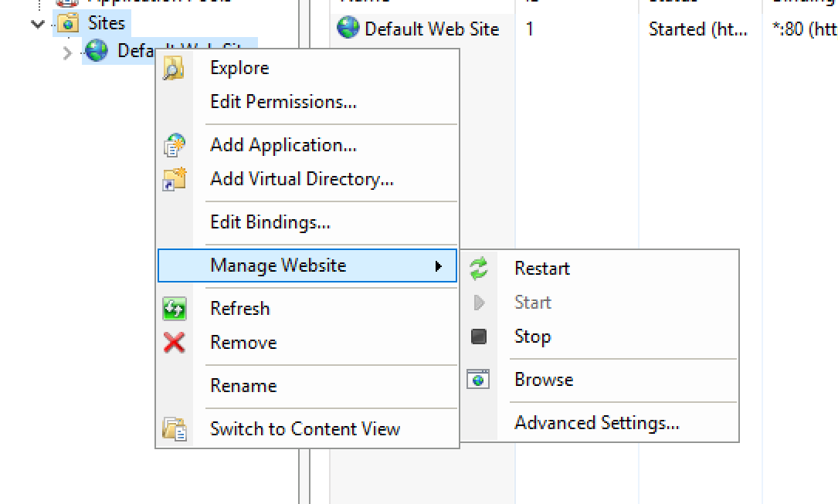
Task: Click the grayed-out Start submenu item
Action: pyautogui.click(x=533, y=303)
